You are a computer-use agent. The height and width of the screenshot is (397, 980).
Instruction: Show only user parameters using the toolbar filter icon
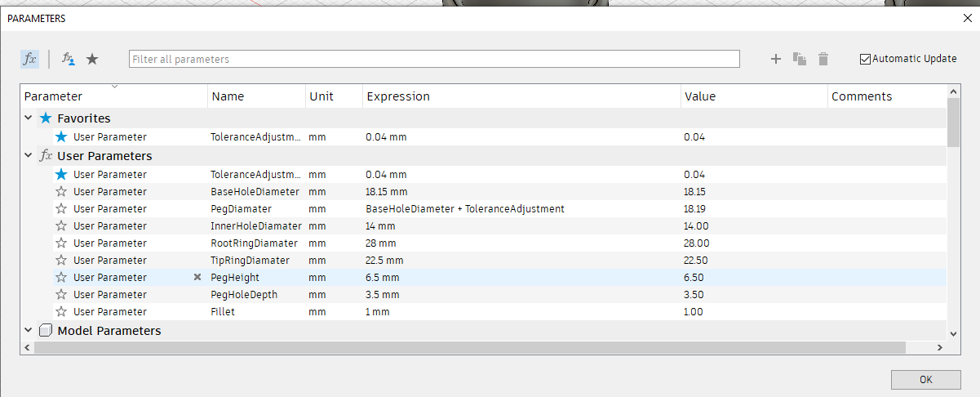(x=69, y=59)
